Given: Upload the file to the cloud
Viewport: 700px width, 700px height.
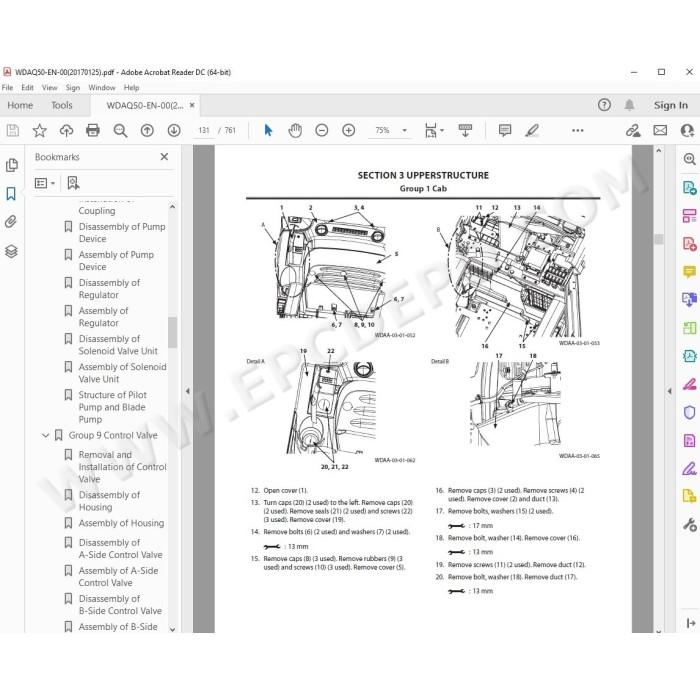Looking at the screenshot, I should [x=67, y=130].
